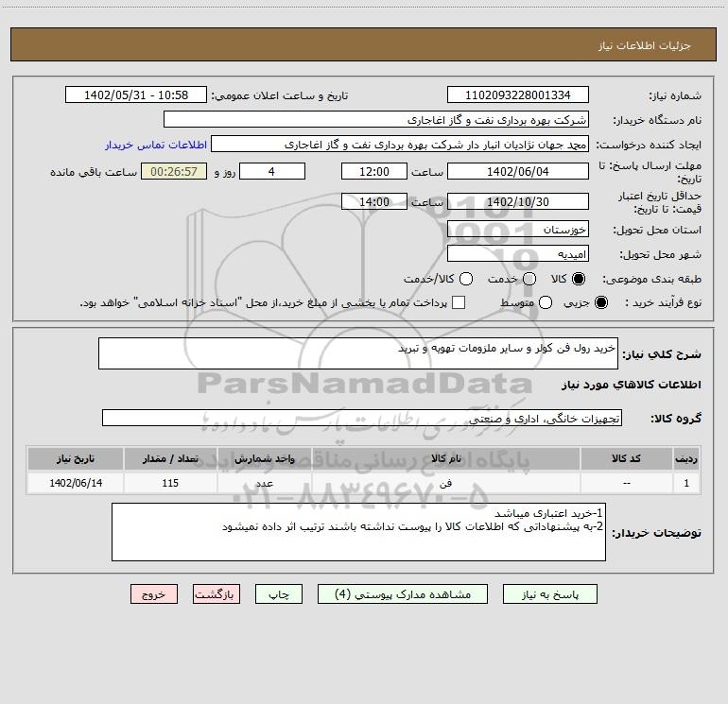Select the کالا radio button
728x704 pixels.
(579, 279)
